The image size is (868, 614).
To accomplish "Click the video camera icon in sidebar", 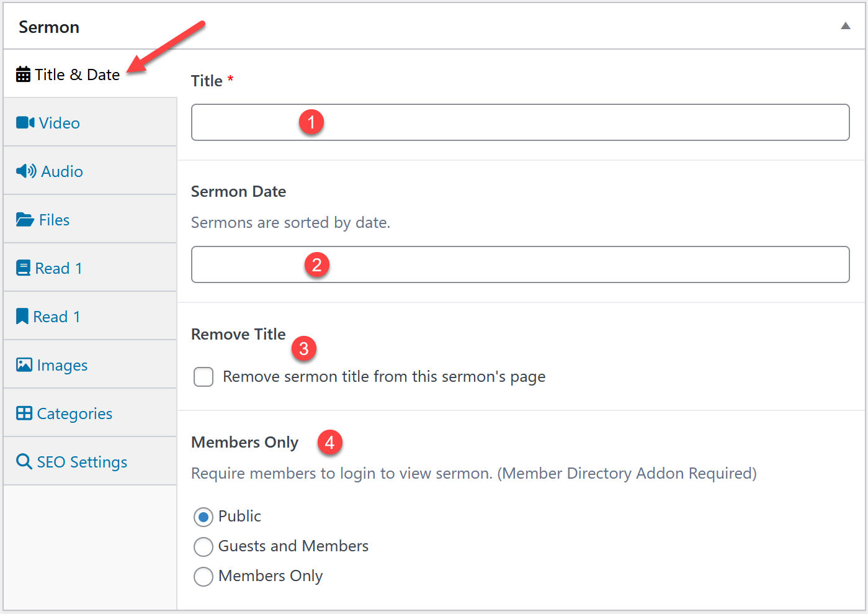I will (25, 123).
